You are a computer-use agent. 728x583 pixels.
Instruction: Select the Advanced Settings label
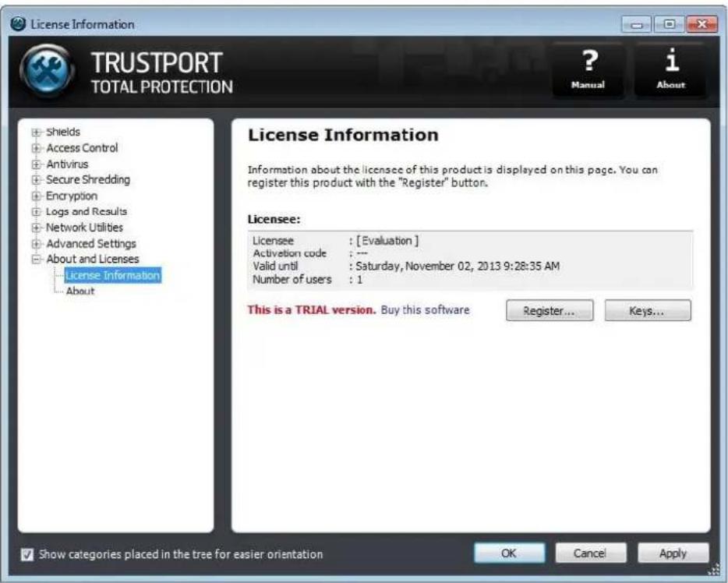pos(91,244)
